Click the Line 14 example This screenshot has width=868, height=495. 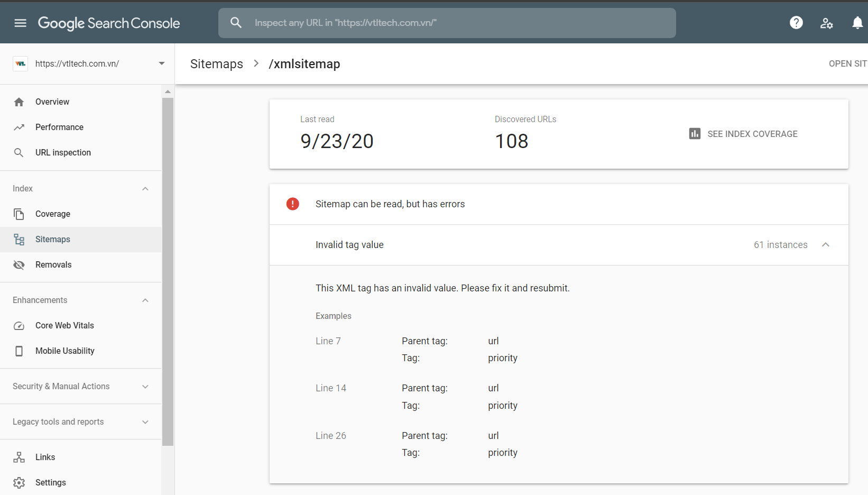coord(331,388)
